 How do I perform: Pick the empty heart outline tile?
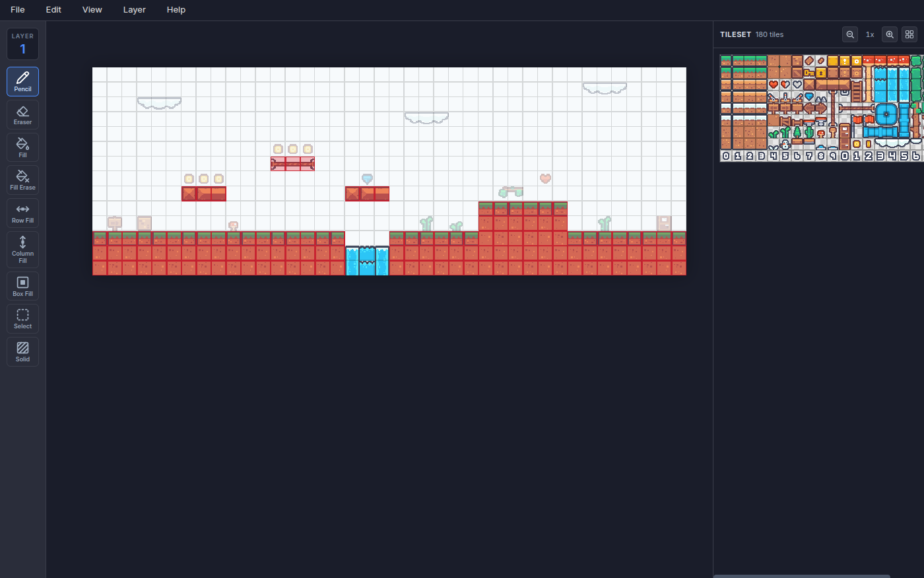[797, 85]
